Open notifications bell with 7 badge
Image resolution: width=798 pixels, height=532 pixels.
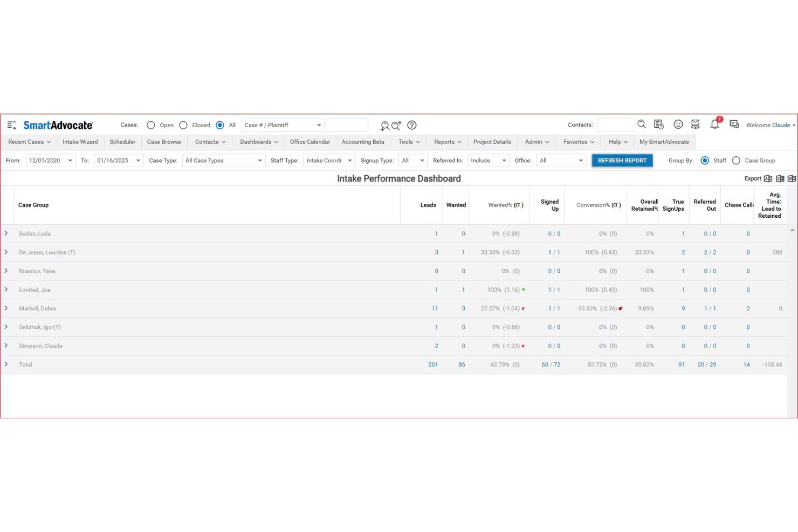point(715,124)
